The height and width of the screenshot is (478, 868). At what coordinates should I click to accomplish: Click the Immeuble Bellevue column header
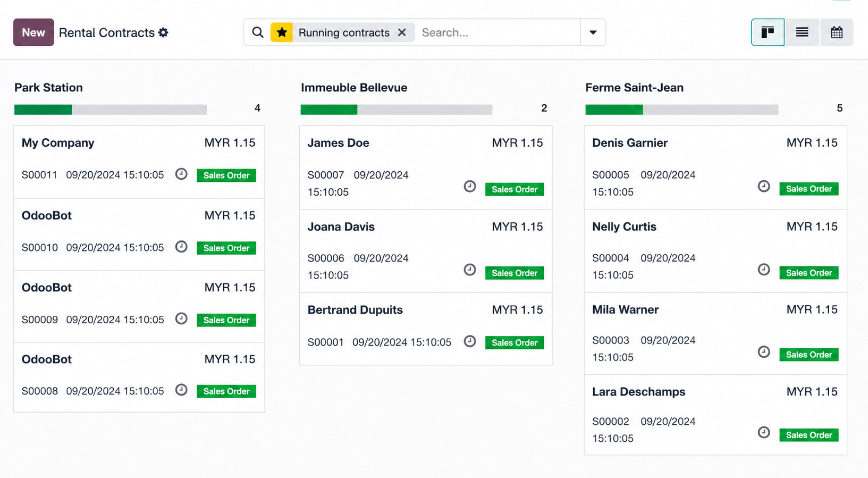(354, 88)
